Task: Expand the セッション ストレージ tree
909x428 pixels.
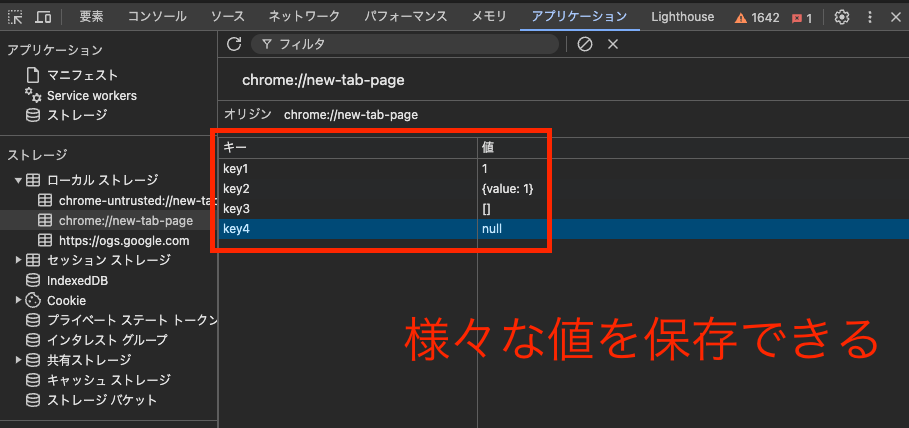Action: [19, 259]
